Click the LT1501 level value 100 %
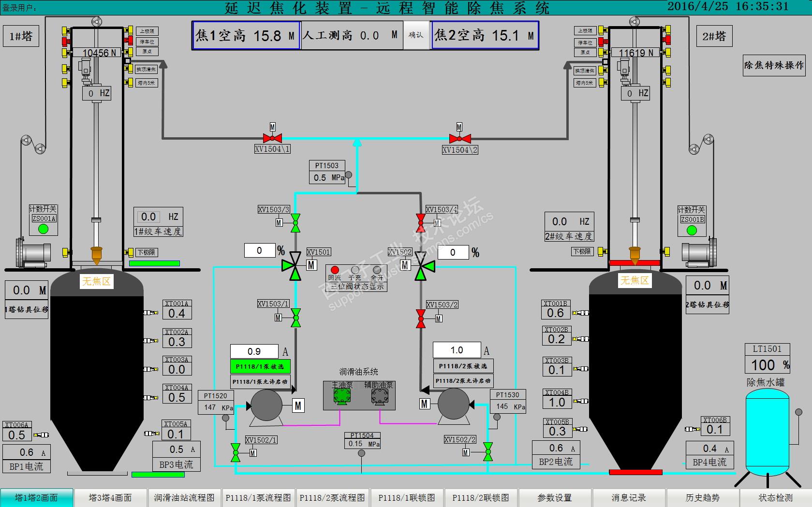Screen dimensions: 812x507 click(x=768, y=365)
